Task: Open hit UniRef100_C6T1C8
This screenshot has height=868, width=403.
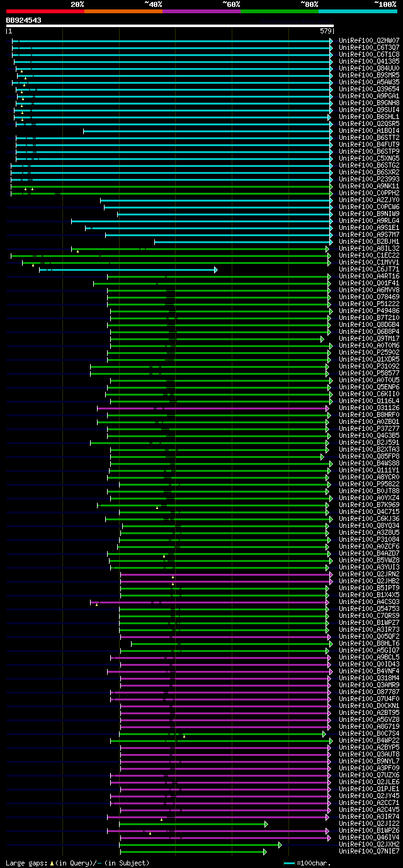Action: click(369, 54)
